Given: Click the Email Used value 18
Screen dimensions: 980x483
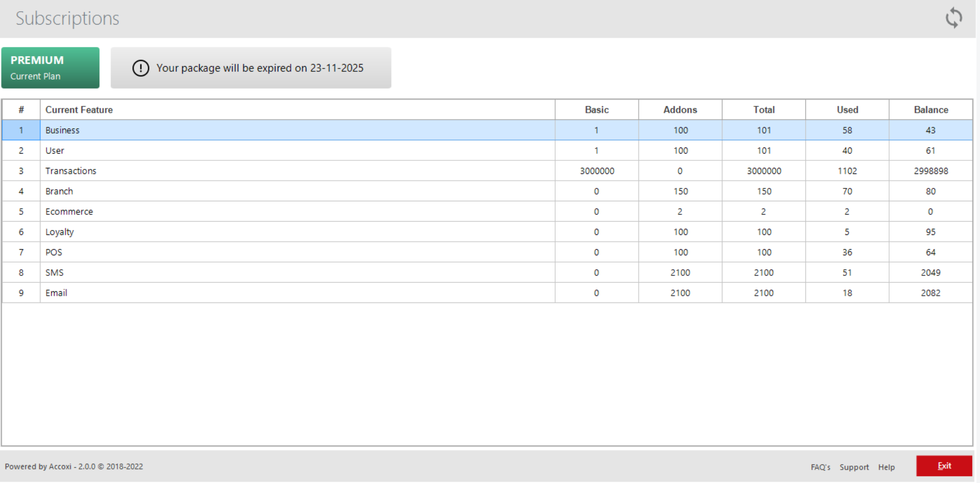Looking at the screenshot, I should coord(847,293).
